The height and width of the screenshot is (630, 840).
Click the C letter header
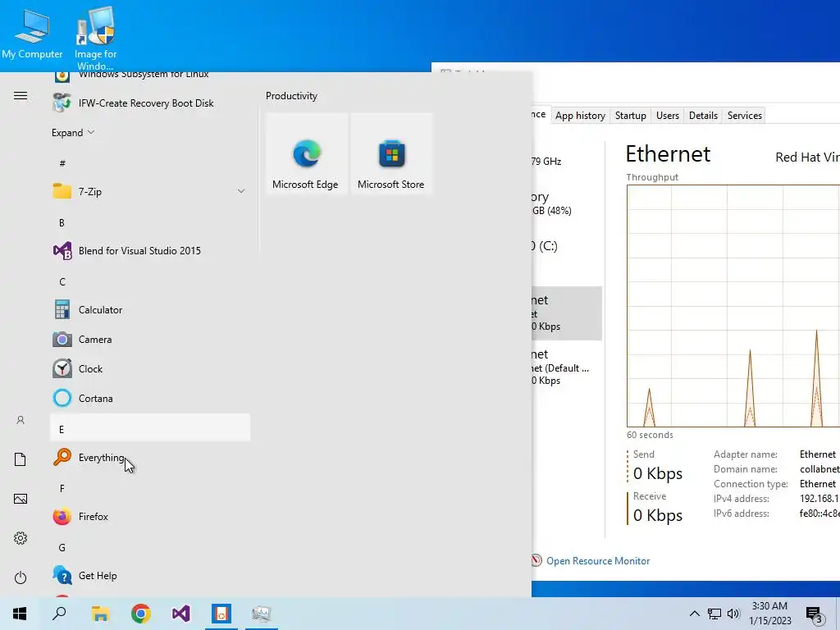click(150, 281)
